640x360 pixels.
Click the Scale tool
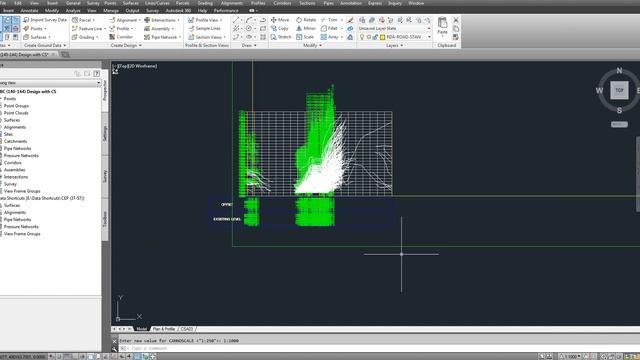[x=305, y=37]
